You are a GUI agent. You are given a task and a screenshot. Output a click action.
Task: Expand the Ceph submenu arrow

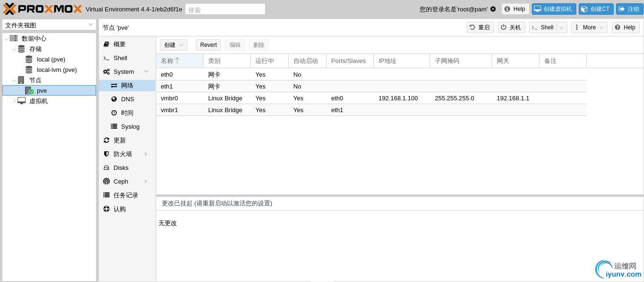[x=146, y=181]
